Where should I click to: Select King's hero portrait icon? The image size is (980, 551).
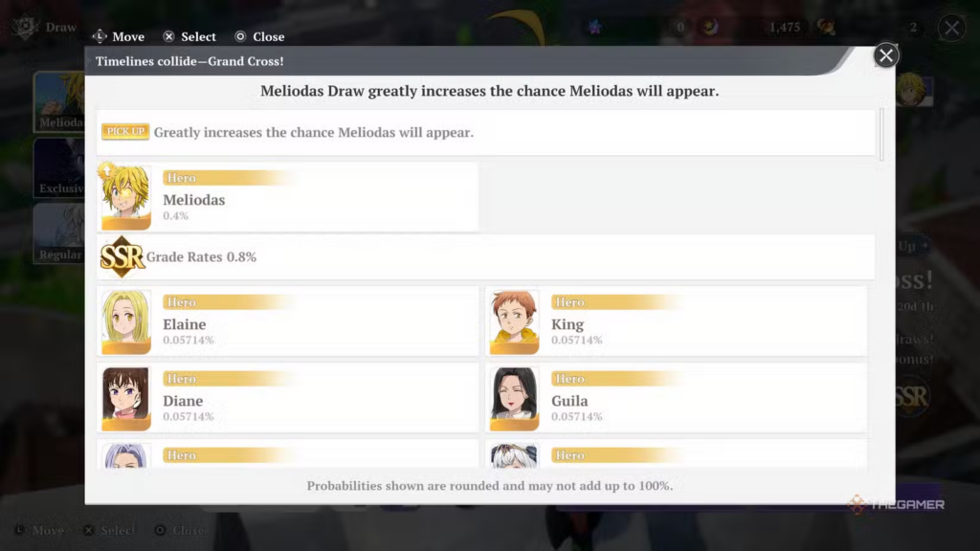coord(515,321)
